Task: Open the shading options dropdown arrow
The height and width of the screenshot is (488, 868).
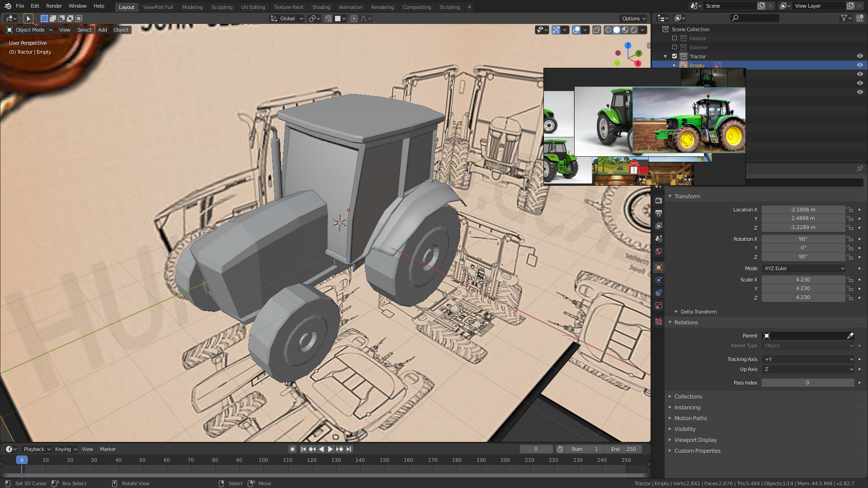Action: [x=642, y=30]
